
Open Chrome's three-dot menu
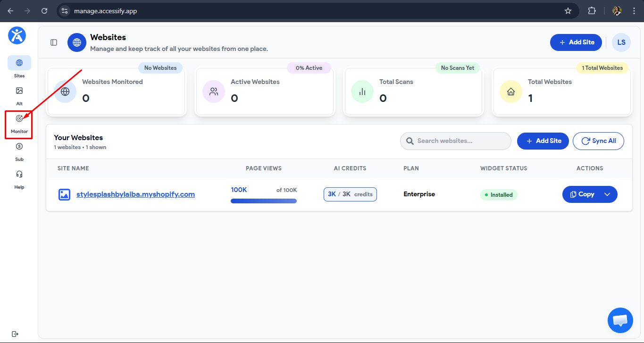click(x=635, y=10)
